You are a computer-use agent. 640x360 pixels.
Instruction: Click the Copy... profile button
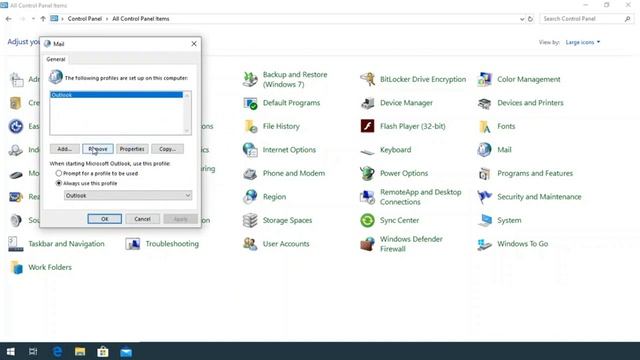(x=167, y=149)
